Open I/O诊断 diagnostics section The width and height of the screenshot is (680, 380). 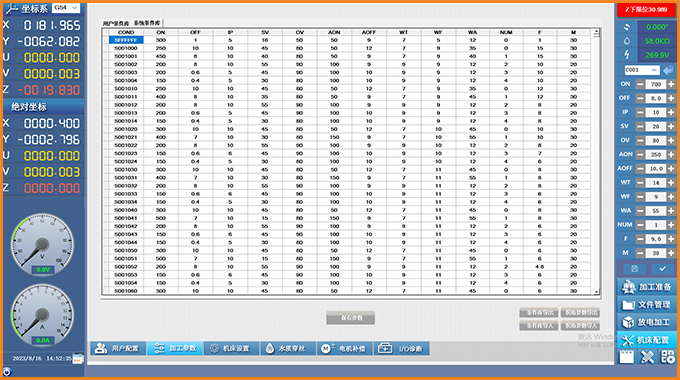(402, 348)
